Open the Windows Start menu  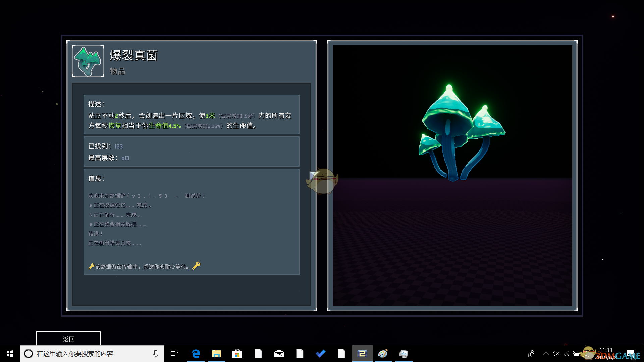(10, 354)
